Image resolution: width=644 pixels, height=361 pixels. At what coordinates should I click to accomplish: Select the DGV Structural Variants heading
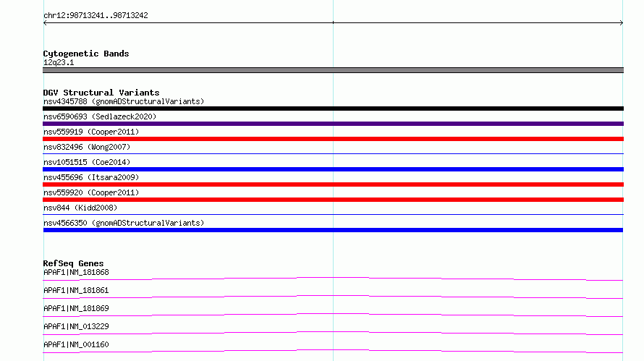(101, 93)
